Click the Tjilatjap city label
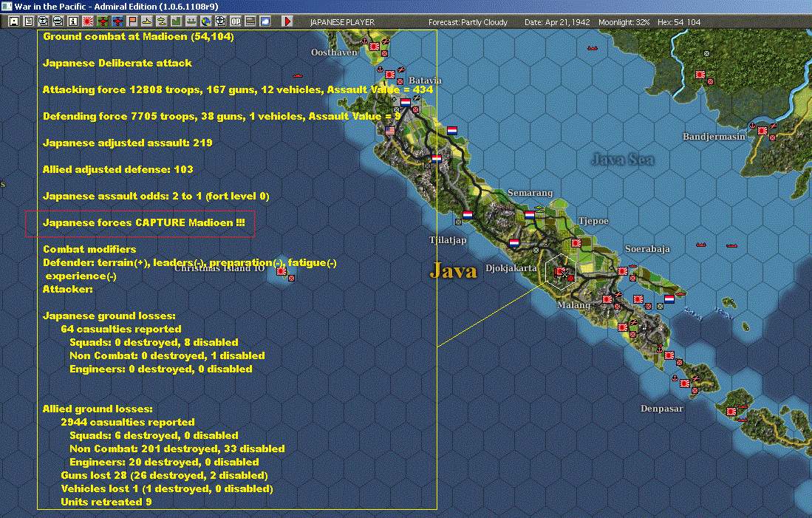This screenshot has width=812, height=518. click(448, 240)
